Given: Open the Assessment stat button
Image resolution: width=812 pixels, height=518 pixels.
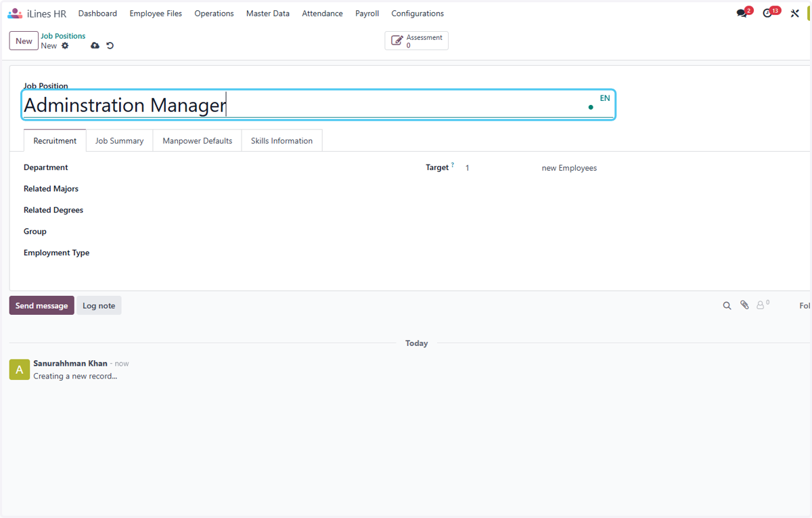Looking at the screenshot, I should [x=417, y=41].
